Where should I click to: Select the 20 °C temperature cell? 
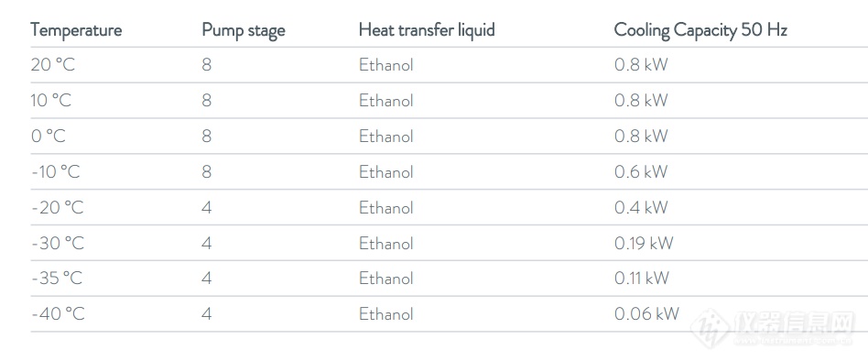coord(52,65)
